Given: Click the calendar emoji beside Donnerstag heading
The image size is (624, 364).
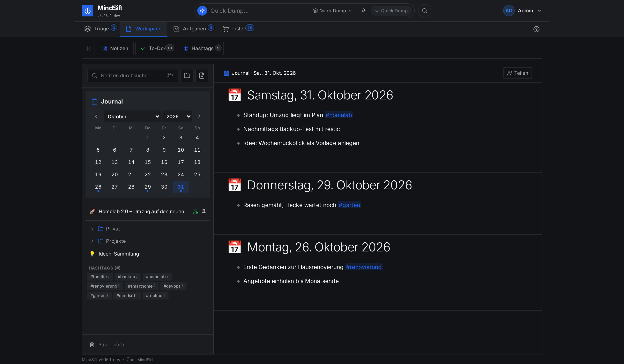Looking at the screenshot, I should pyautogui.click(x=235, y=185).
